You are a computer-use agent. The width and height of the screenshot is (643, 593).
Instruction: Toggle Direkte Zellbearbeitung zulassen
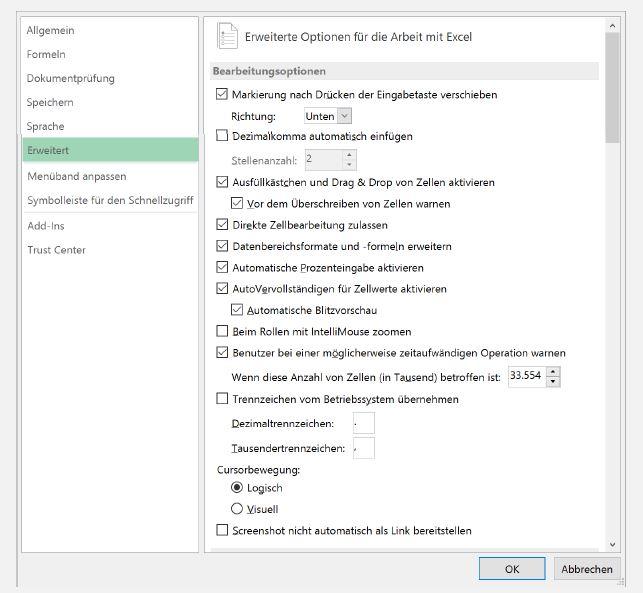click(x=222, y=224)
